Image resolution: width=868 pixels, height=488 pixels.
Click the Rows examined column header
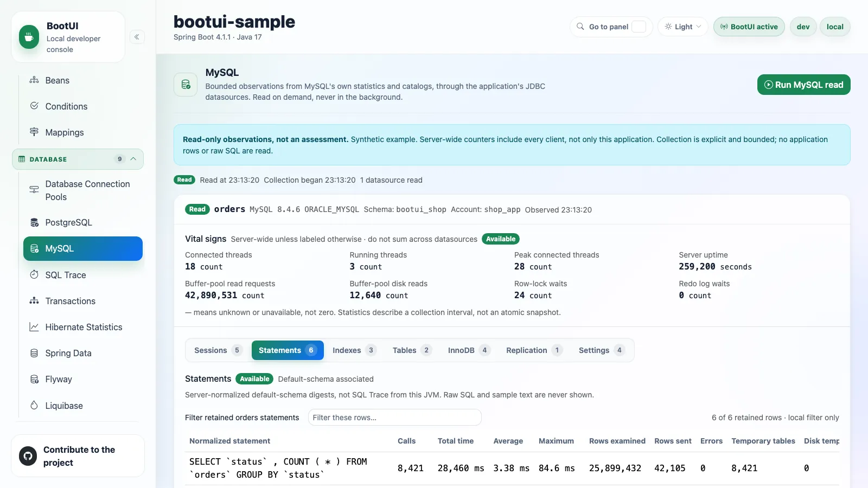[x=617, y=441]
